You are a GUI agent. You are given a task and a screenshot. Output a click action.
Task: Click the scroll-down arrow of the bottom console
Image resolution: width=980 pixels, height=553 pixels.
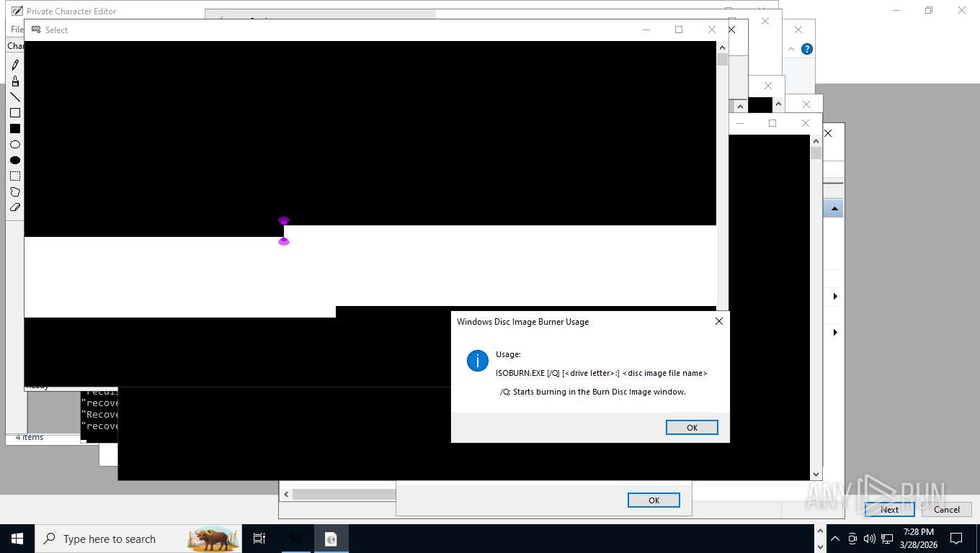pos(816,474)
